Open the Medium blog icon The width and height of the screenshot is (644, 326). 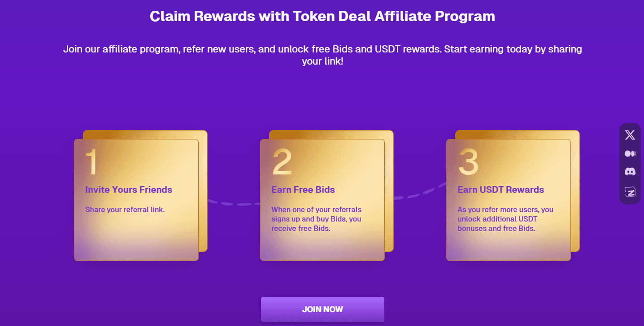[x=630, y=154]
